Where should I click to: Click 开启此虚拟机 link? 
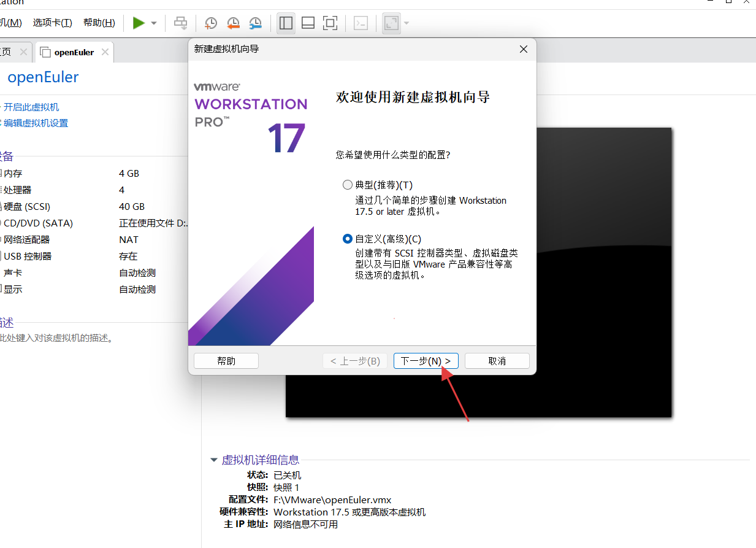31,107
